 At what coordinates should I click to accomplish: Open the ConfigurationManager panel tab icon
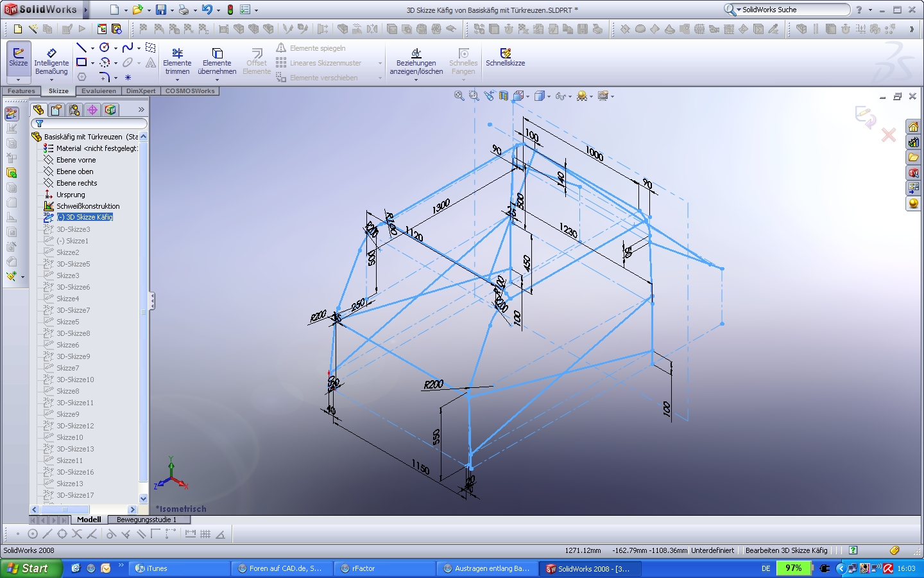(x=74, y=110)
